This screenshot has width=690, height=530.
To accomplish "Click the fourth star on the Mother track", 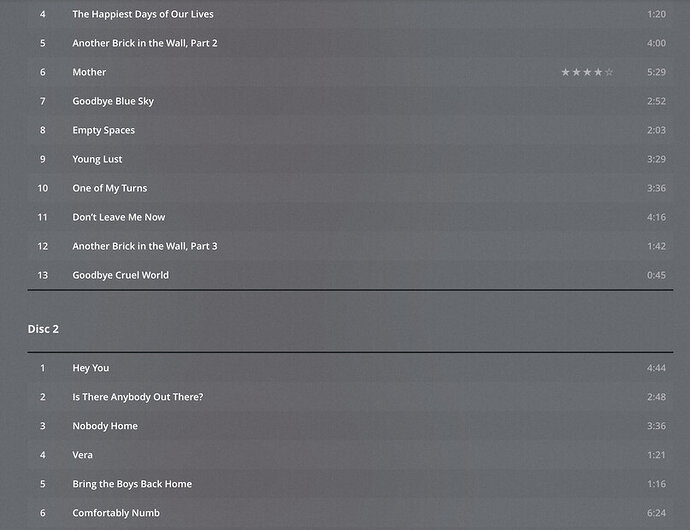I will [598, 72].
